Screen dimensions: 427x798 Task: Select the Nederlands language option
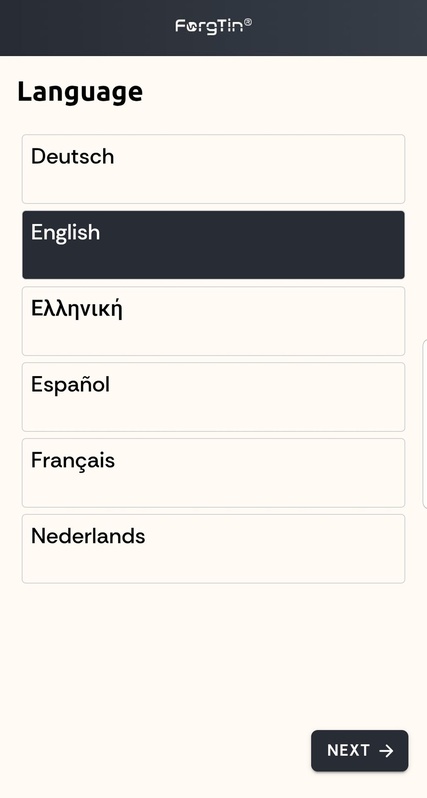click(213, 549)
